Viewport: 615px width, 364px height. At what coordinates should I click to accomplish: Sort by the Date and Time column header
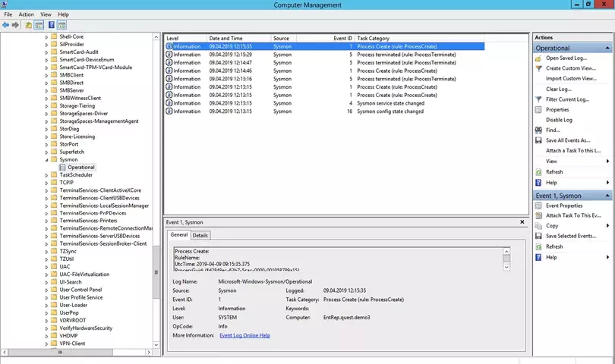click(238, 39)
